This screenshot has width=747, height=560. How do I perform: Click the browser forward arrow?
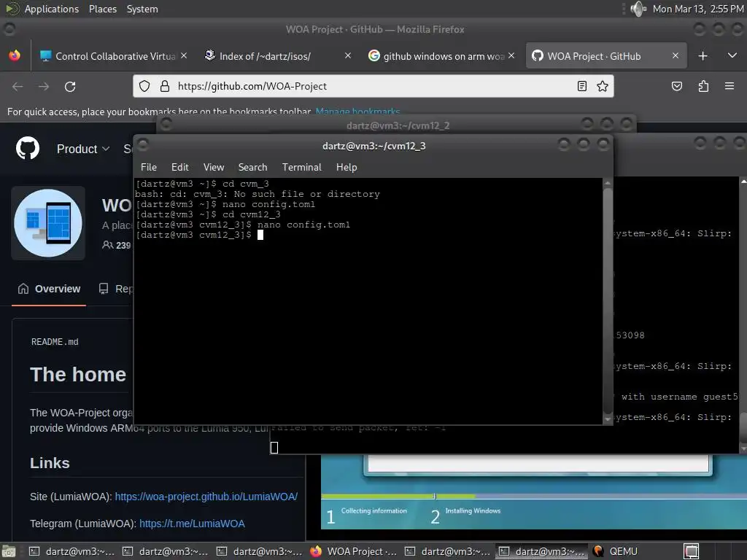[x=44, y=87]
